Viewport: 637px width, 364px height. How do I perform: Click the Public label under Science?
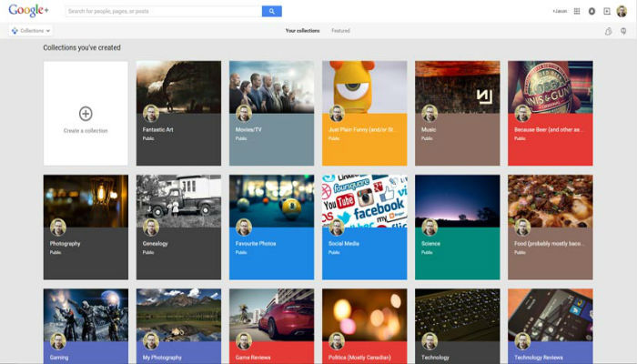click(x=427, y=252)
